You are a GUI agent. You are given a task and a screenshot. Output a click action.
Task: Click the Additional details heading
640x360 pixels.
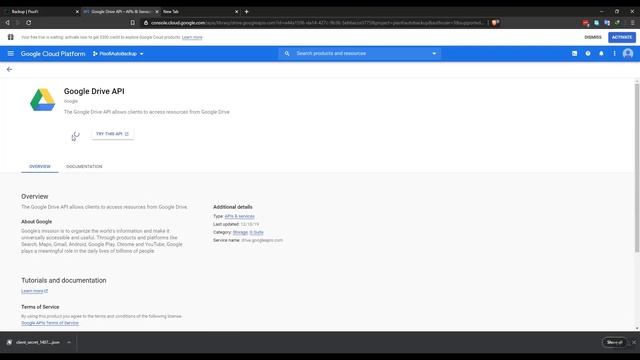point(233,207)
